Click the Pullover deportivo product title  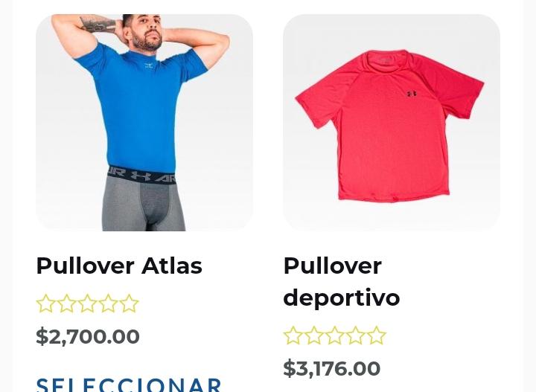click(342, 282)
